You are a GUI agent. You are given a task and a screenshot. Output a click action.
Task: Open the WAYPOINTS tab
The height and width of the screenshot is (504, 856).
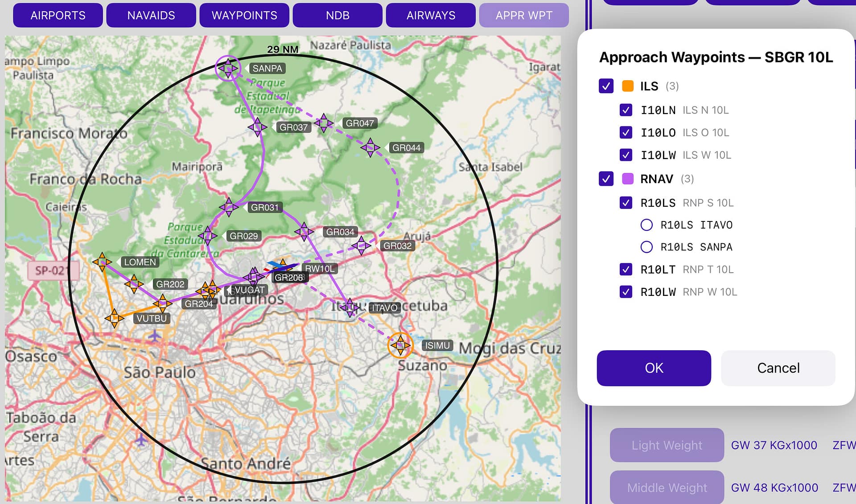click(x=244, y=15)
